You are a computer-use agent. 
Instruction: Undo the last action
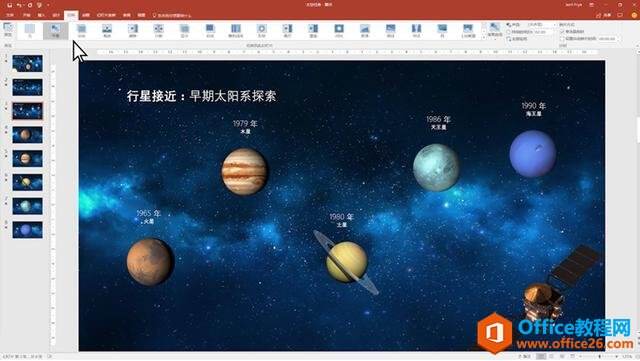(19, 5)
